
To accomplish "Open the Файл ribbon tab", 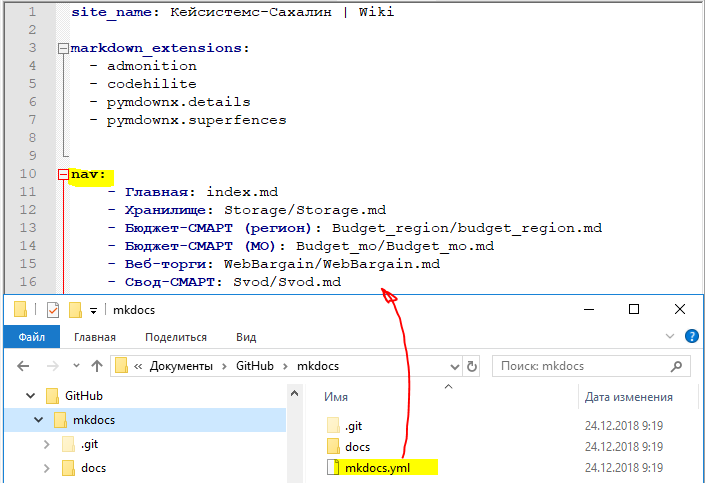I will pyautogui.click(x=31, y=337).
